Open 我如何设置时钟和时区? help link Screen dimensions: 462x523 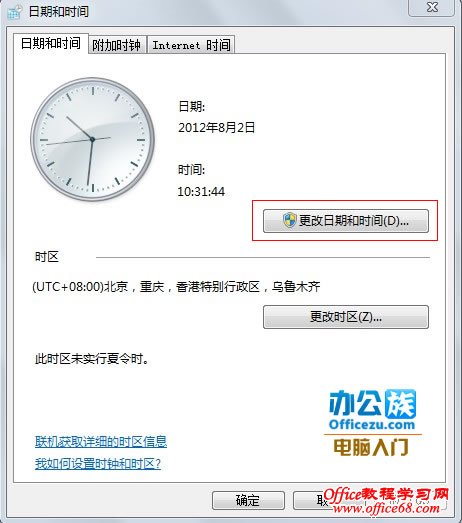tap(98, 464)
